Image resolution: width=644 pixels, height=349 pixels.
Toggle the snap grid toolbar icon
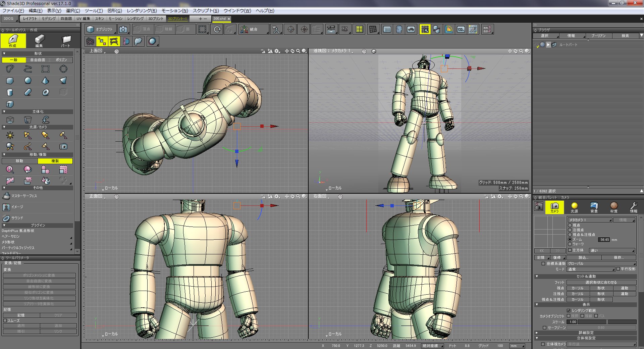click(425, 30)
